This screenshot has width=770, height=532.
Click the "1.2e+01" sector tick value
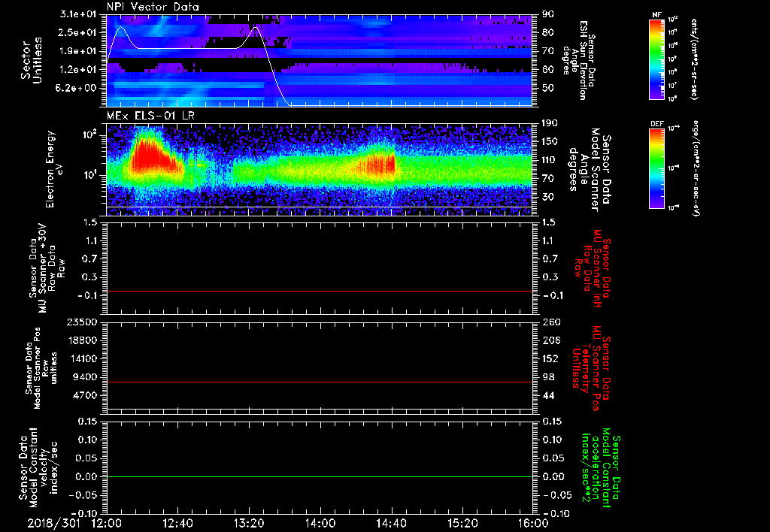(x=77, y=70)
